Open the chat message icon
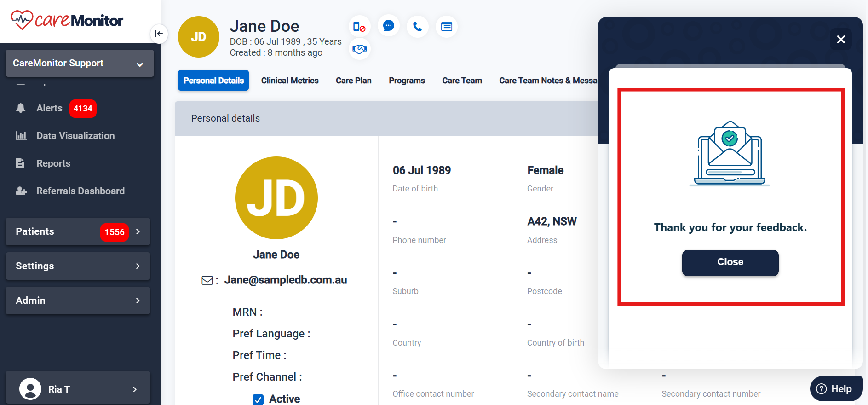Image resolution: width=868 pixels, height=405 pixels. pyautogui.click(x=389, y=26)
